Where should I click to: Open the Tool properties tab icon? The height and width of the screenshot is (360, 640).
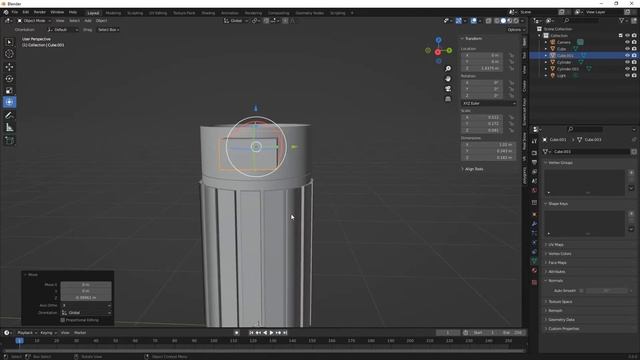tap(534, 141)
